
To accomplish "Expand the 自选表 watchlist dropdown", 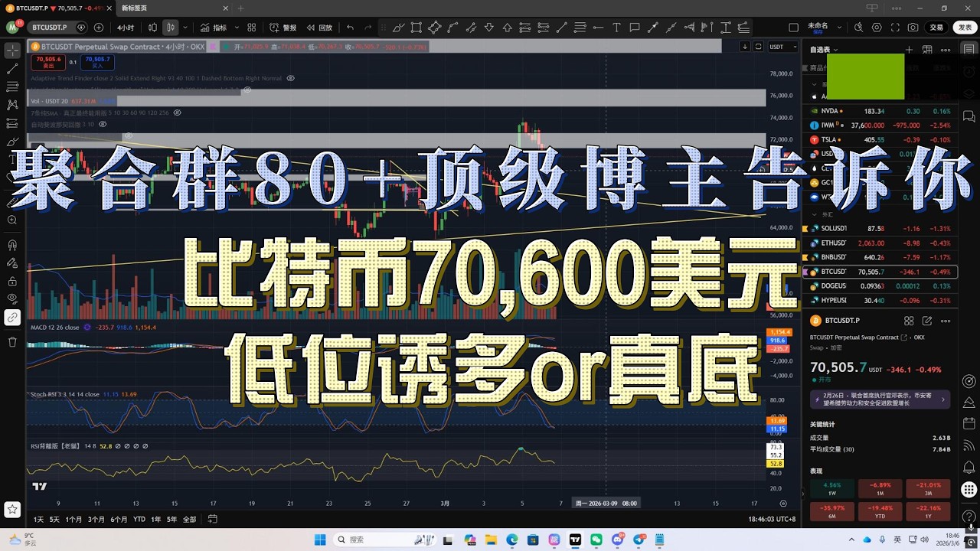I will 824,50.
